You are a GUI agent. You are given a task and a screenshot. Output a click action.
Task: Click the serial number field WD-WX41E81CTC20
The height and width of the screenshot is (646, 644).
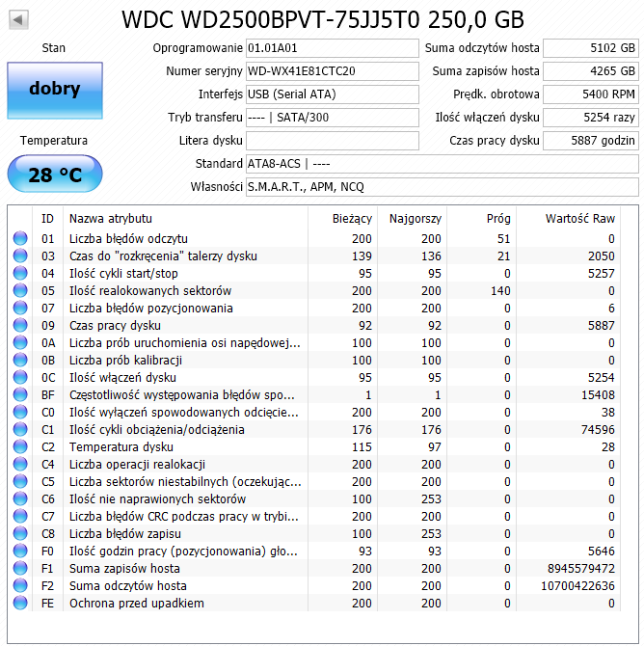(332, 71)
